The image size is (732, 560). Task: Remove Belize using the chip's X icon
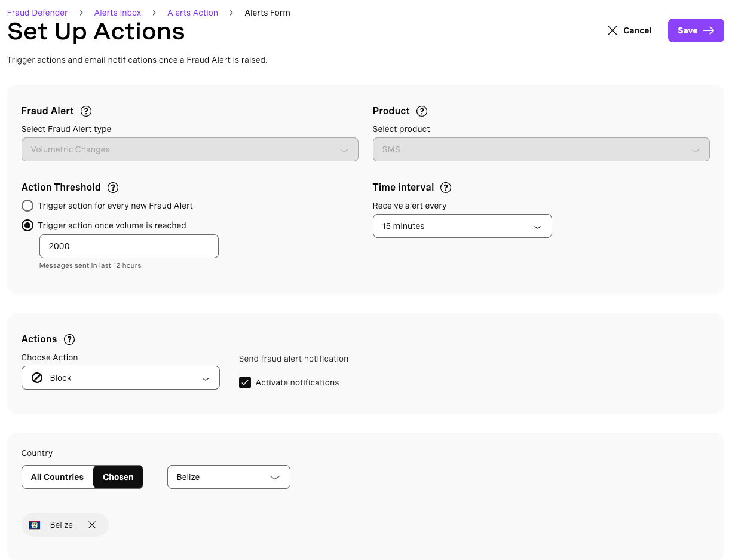point(92,525)
